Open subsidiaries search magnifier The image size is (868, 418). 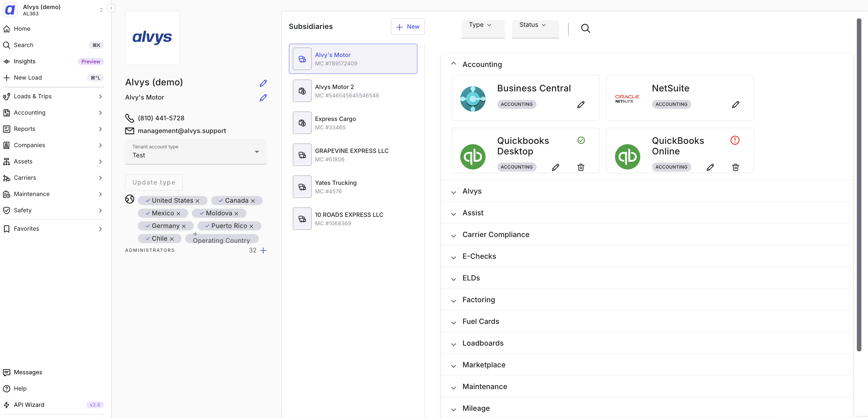(585, 28)
